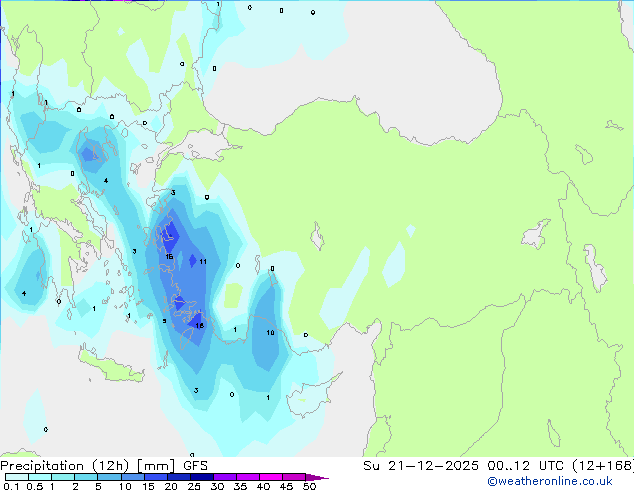Choose the legend swatch between 2 and 5
This screenshot has height=490, width=634.
point(86,477)
